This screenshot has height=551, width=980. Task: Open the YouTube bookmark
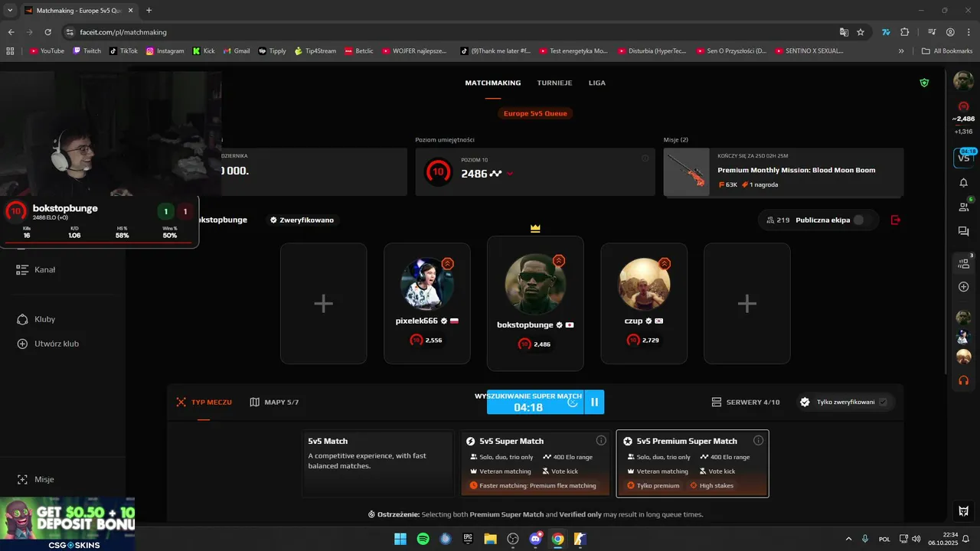click(47, 51)
